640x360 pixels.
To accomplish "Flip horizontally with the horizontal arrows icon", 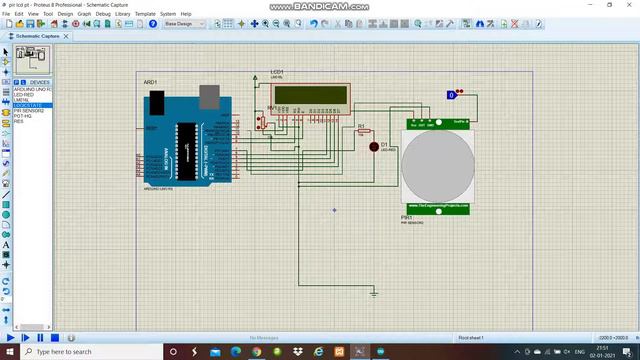I will 6,310.
